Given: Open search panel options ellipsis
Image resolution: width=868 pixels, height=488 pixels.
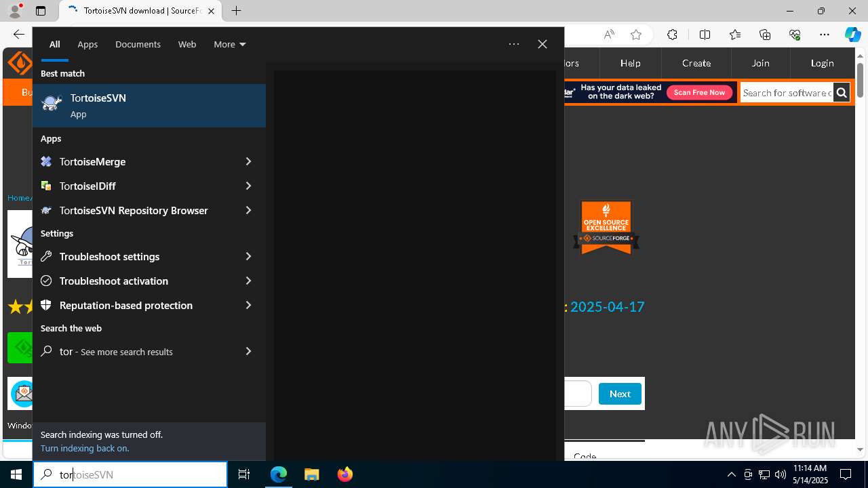Looking at the screenshot, I should point(514,44).
